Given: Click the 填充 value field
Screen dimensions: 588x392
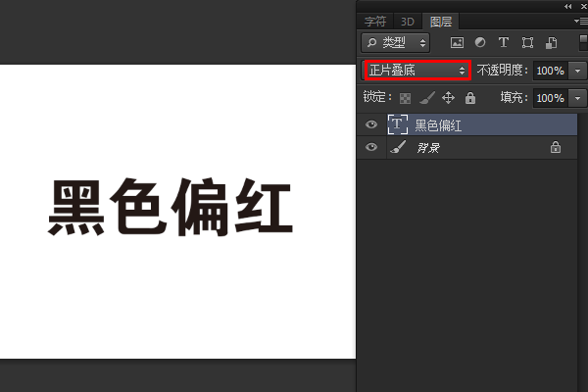Looking at the screenshot, I should [550, 98].
